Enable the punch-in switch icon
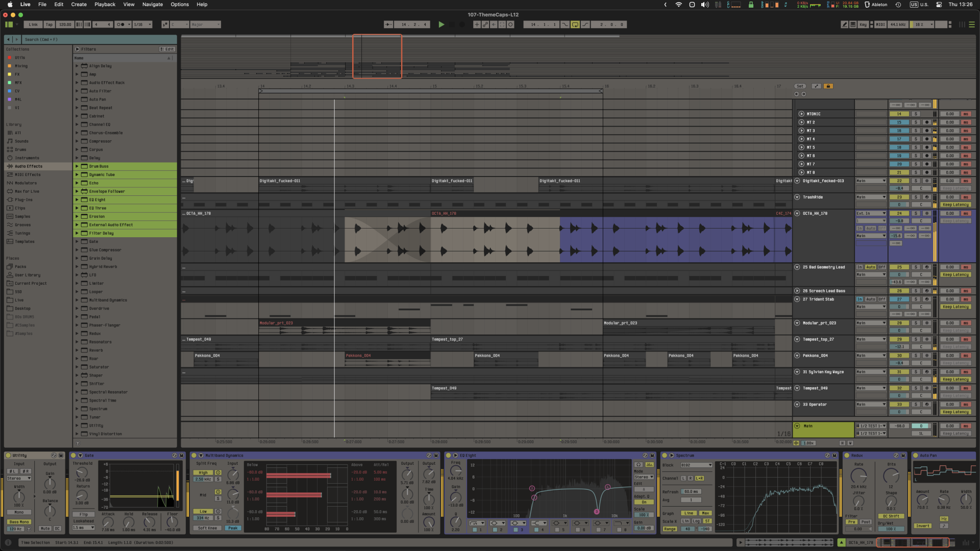980x551 pixels. click(x=565, y=24)
